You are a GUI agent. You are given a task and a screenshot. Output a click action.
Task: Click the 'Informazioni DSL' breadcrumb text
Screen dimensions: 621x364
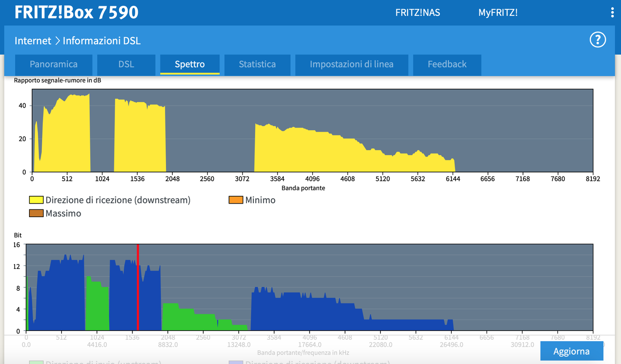pos(102,41)
